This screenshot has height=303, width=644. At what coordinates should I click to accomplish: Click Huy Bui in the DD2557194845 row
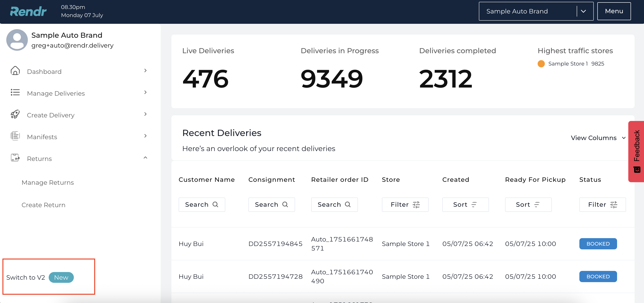pos(191,244)
